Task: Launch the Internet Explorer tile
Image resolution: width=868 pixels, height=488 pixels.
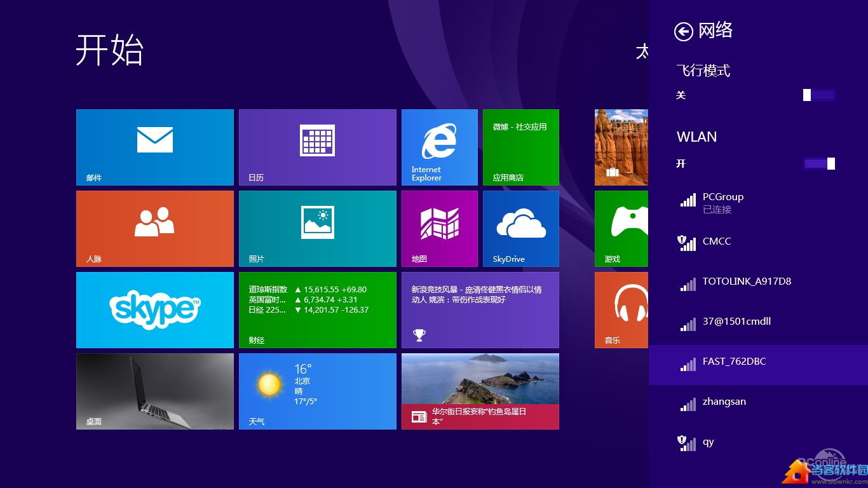Action: pos(439,147)
